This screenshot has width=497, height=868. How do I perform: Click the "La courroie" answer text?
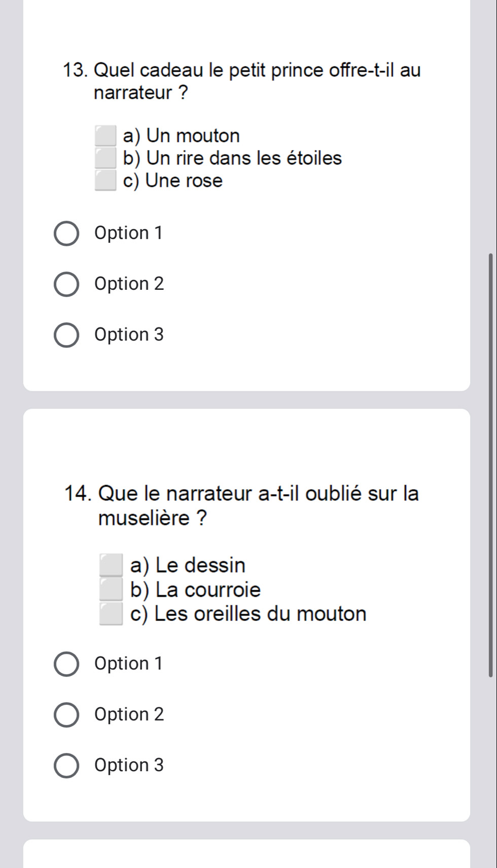pyautogui.click(x=195, y=590)
